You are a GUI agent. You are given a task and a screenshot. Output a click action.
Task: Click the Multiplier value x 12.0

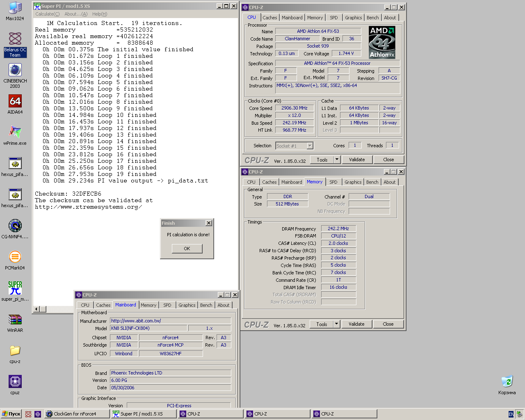point(294,116)
